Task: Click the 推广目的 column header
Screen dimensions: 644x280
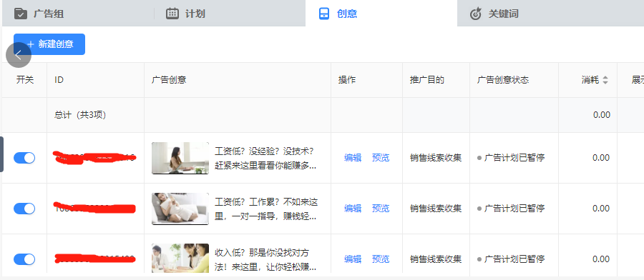Action: tap(427, 80)
